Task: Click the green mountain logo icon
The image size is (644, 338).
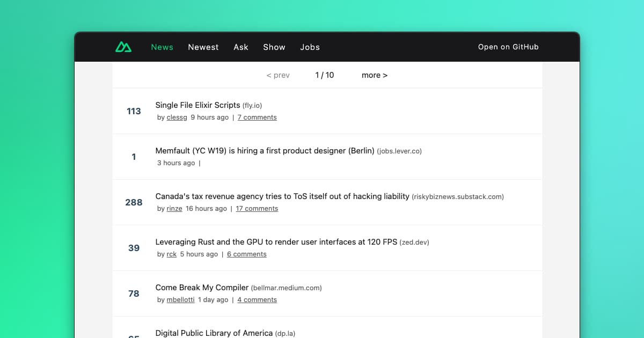Action: (x=122, y=47)
